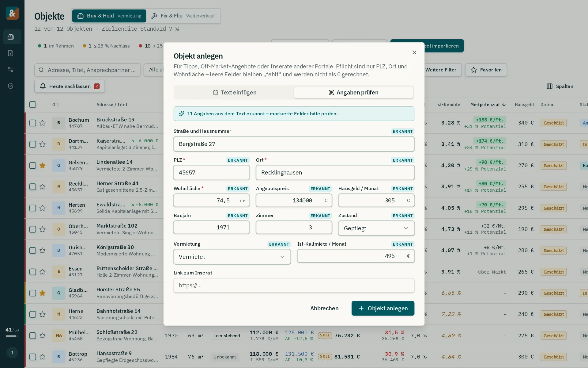
Task: Click the Objekt anlegen submit button
Action: tap(383, 308)
